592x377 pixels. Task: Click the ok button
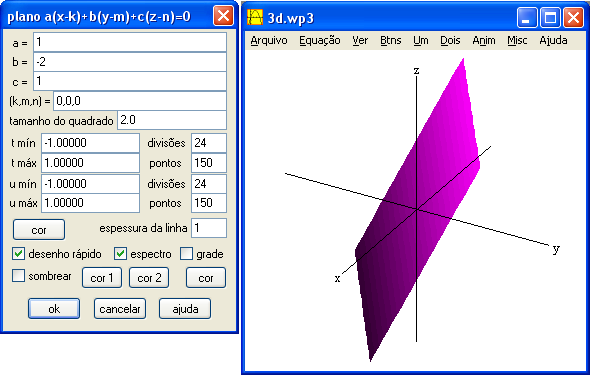(x=54, y=309)
